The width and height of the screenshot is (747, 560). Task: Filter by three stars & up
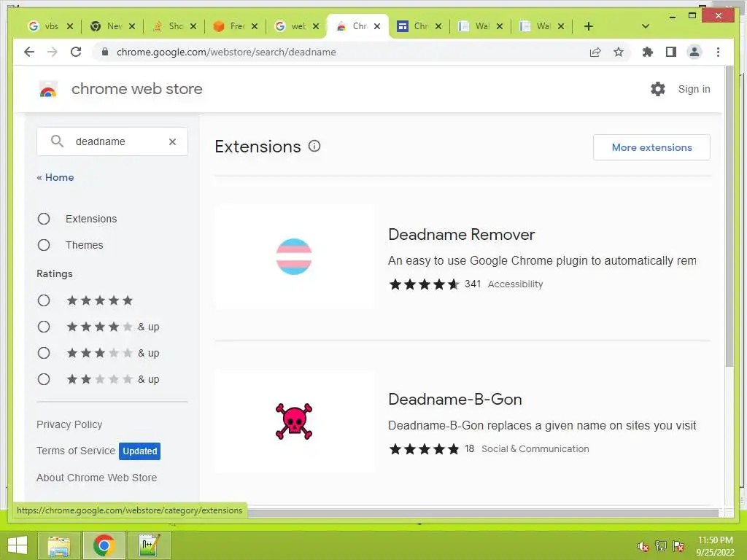coord(44,353)
